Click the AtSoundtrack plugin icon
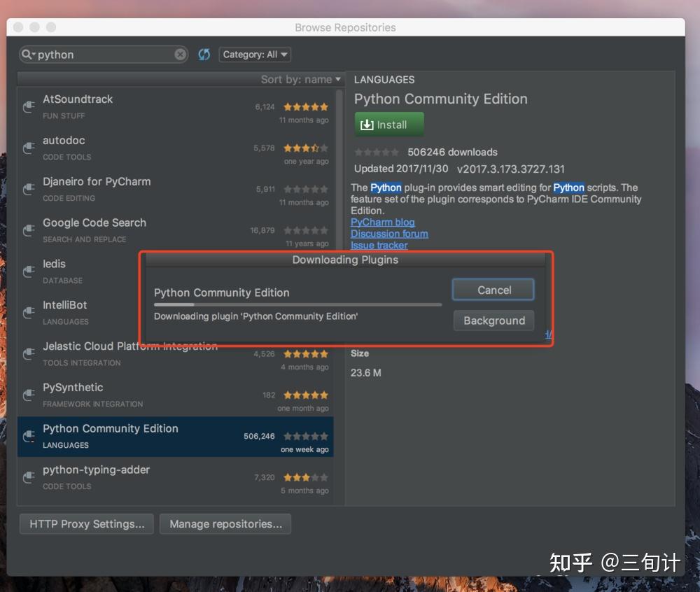Viewport: 700px width, 592px height. [28, 106]
